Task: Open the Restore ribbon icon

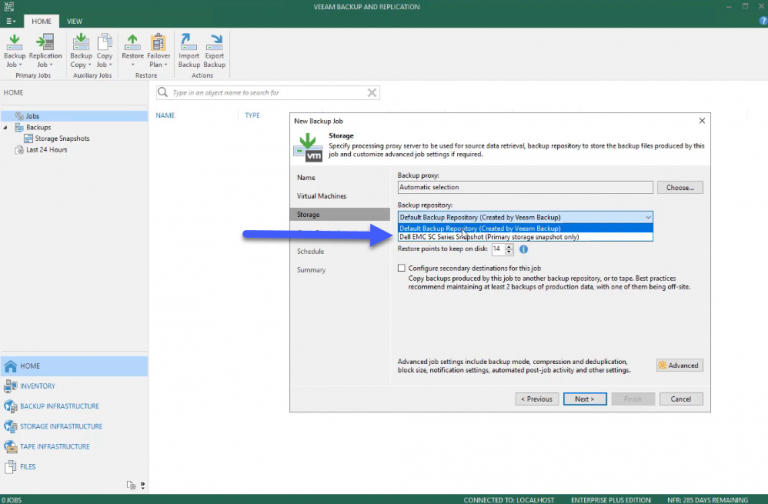Action: point(133,50)
